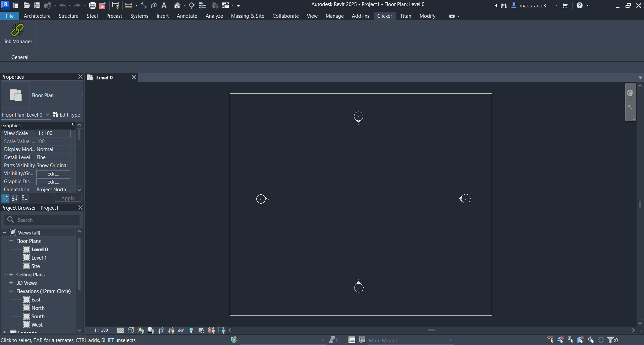Open the Annotate ribbon tab
The width and height of the screenshot is (644, 345).
pos(187,16)
